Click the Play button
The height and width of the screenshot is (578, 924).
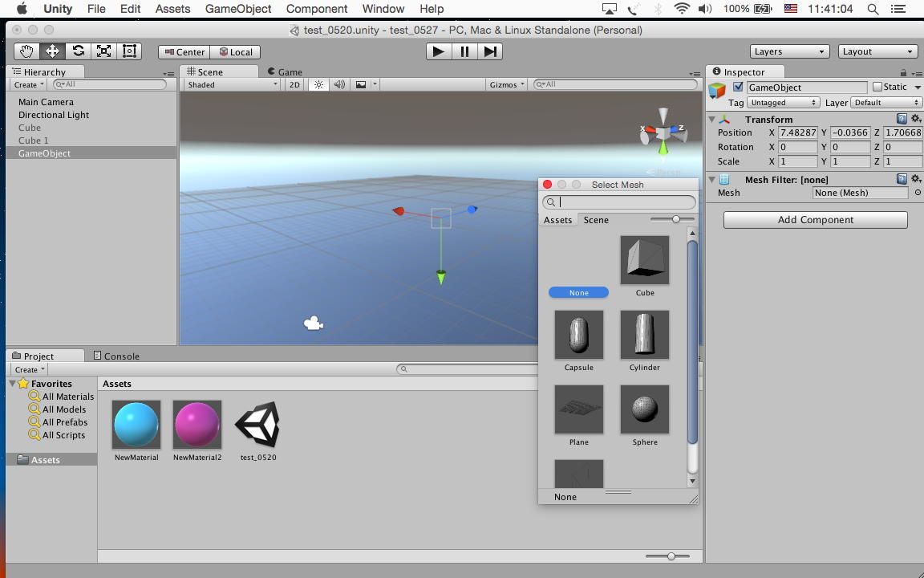coord(438,51)
